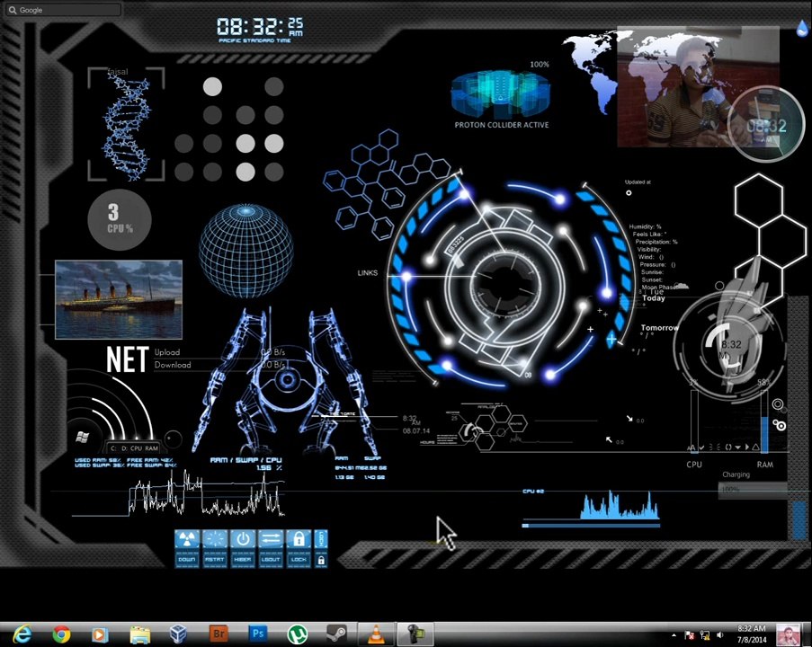Screen dimensions: 812x647
Task: Click the Tomorrow weather label
Action: (x=659, y=328)
